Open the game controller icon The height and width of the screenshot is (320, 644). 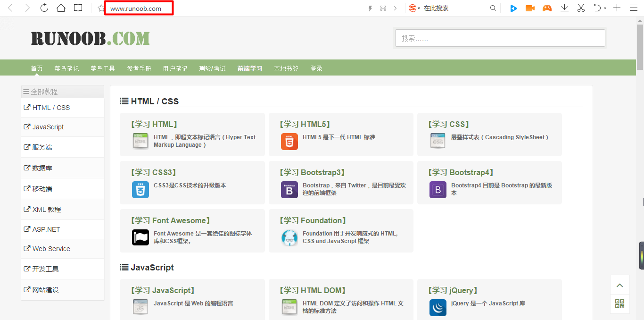click(x=547, y=8)
